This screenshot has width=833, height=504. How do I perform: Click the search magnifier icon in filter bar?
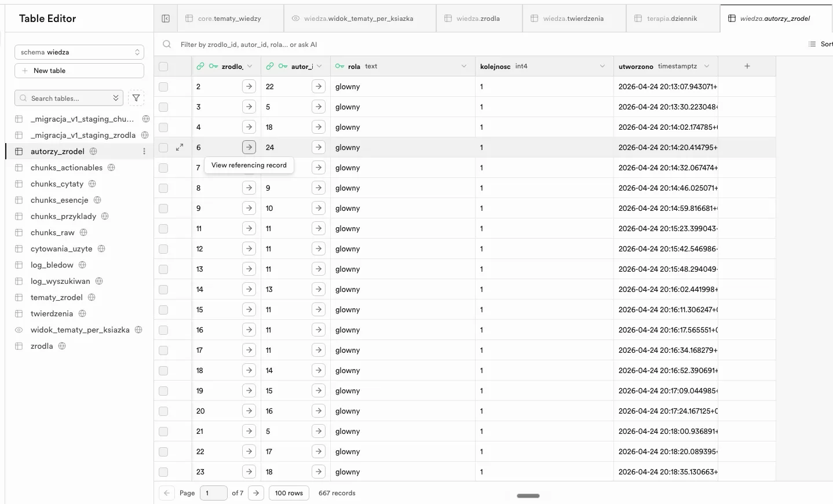click(x=167, y=44)
